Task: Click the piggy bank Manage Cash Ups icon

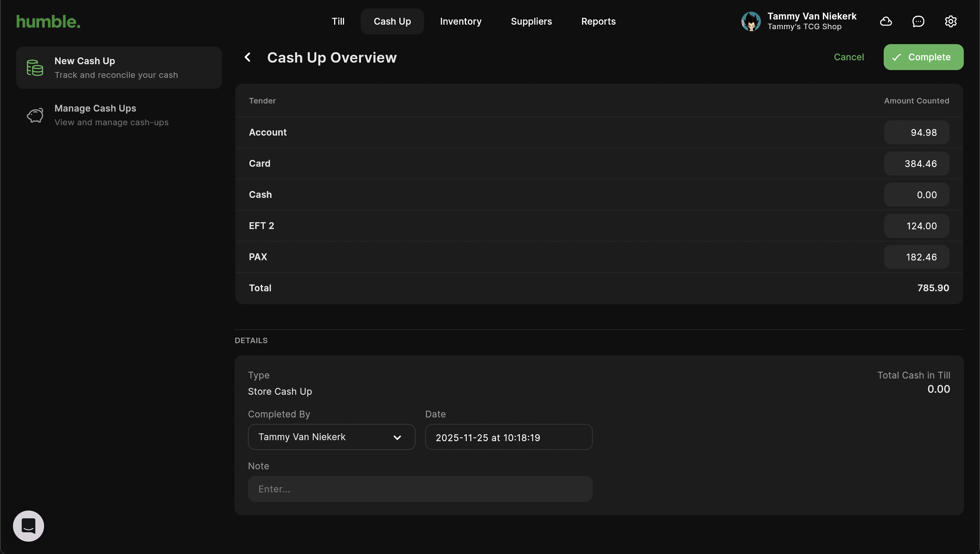Action: coord(35,115)
